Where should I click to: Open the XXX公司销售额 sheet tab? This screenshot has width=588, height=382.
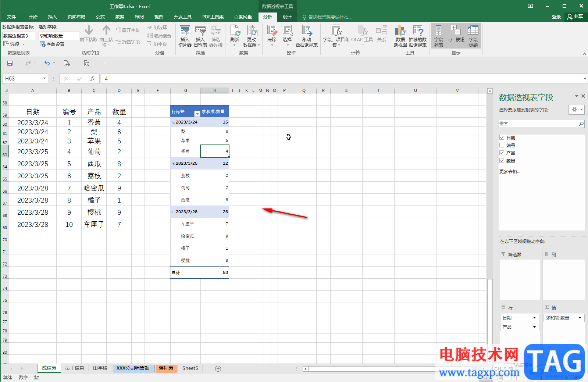pyautogui.click(x=133, y=368)
